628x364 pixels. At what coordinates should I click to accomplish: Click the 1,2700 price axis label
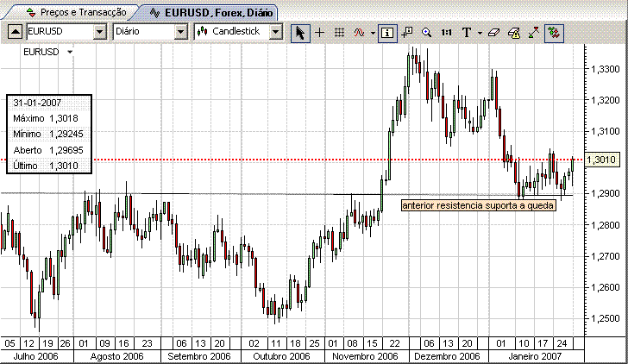(605, 256)
